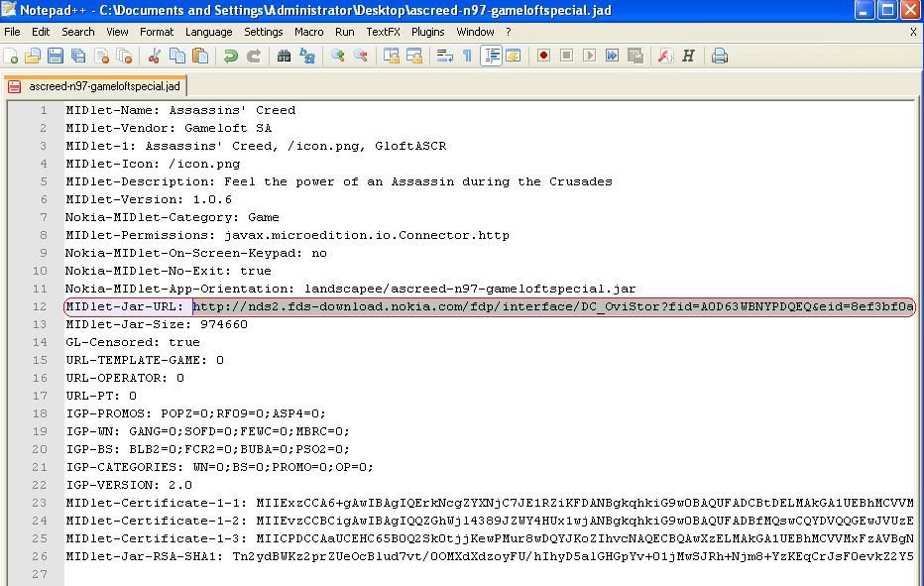924x586 pixels.
Task: Open the Format menu
Action: click(157, 32)
